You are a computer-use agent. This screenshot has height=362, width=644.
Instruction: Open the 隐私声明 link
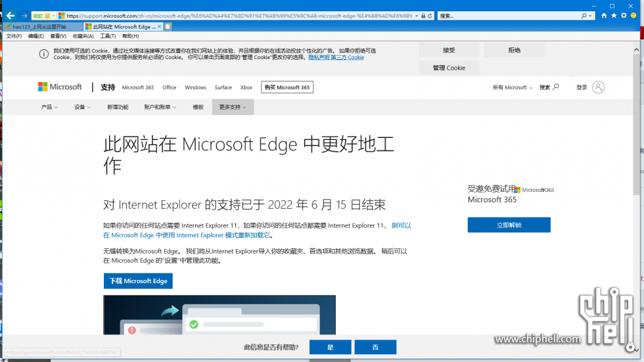tap(319, 57)
